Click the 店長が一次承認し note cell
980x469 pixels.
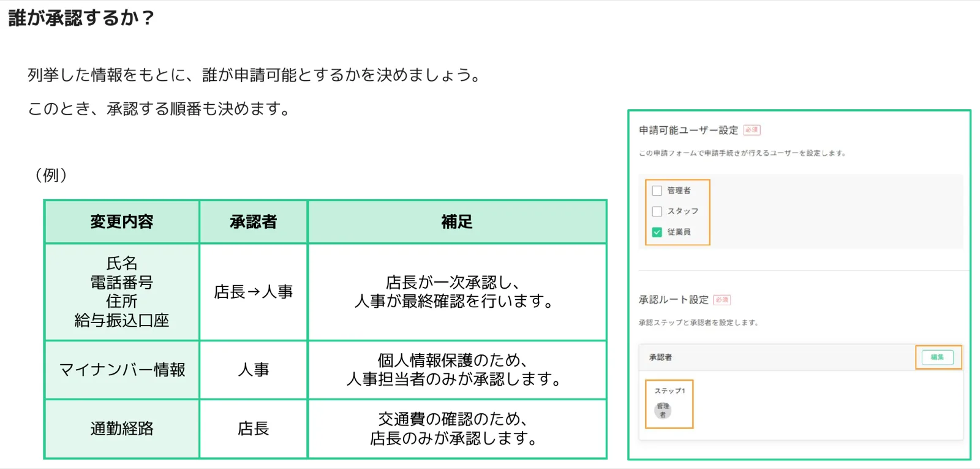(457, 292)
